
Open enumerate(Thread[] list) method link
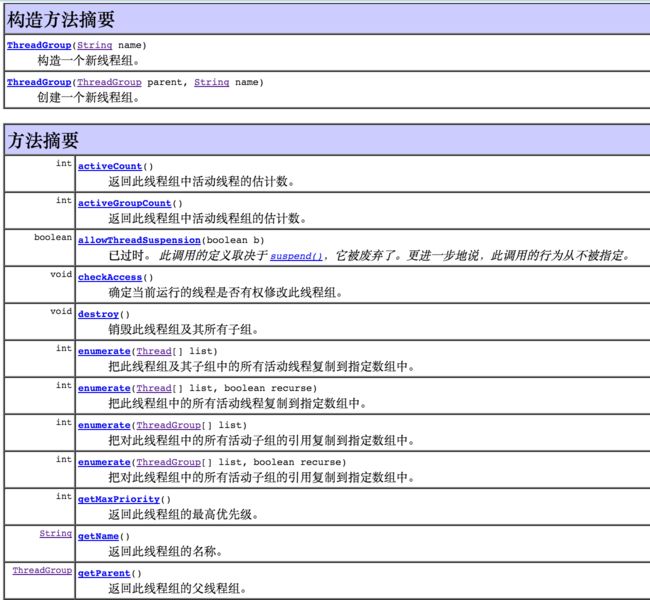[104, 351]
